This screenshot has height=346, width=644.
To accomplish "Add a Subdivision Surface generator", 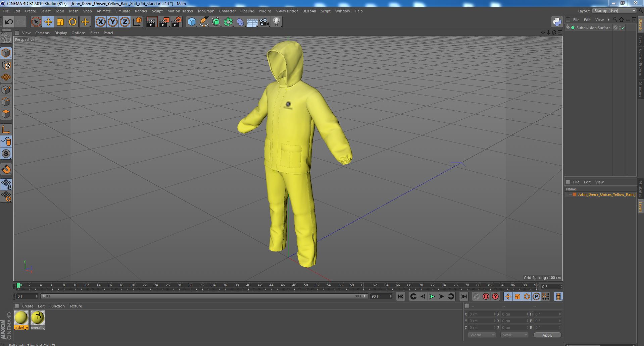I will coord(216,22).
